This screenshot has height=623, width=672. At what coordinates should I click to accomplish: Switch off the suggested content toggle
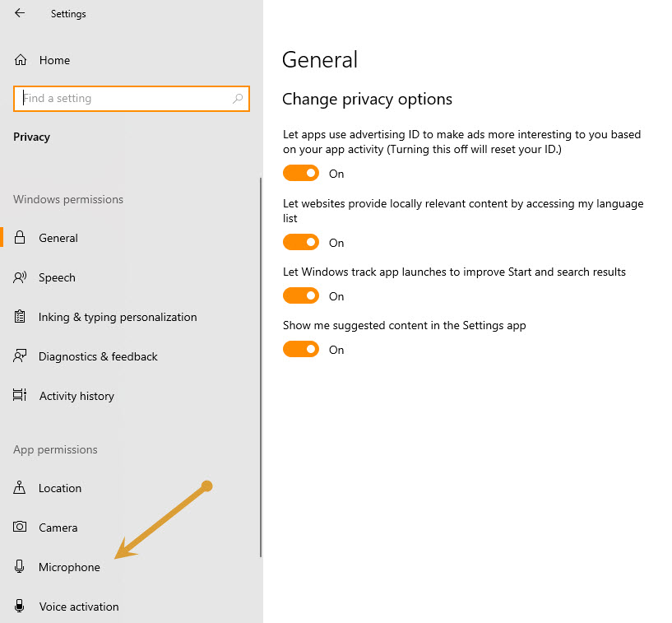[x=301, y=350]
